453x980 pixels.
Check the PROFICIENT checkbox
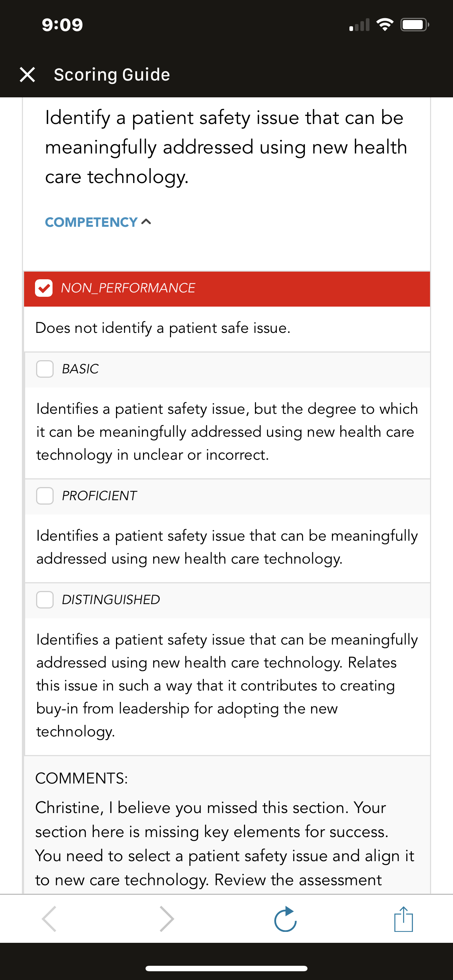(44, 496)
